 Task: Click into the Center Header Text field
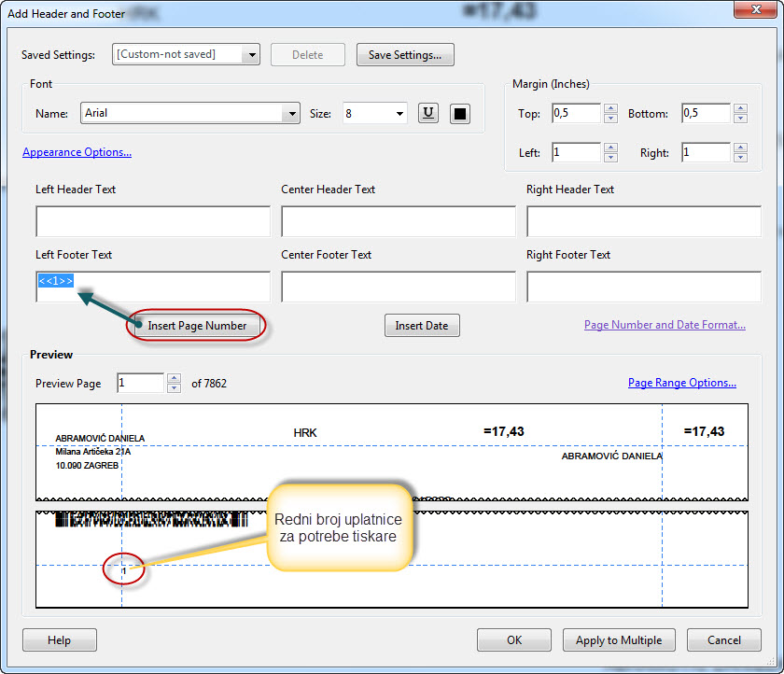coord(399,222)
